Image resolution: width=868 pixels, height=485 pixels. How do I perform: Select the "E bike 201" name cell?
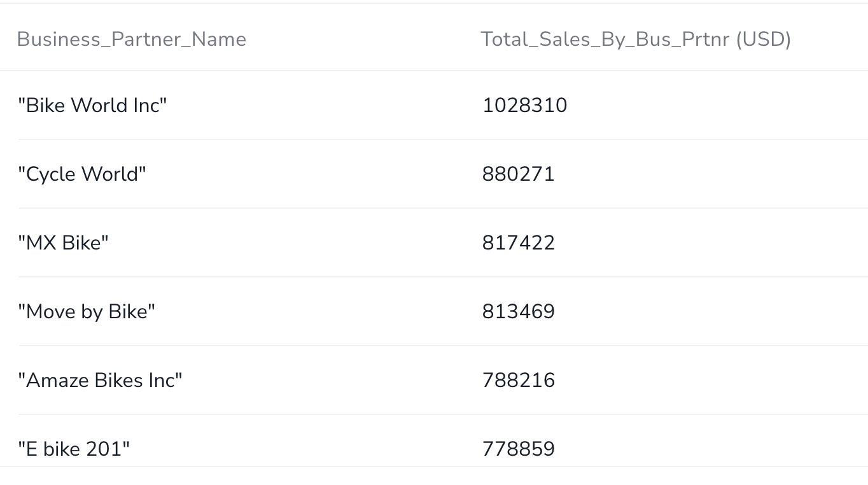(x=74, y=449)
